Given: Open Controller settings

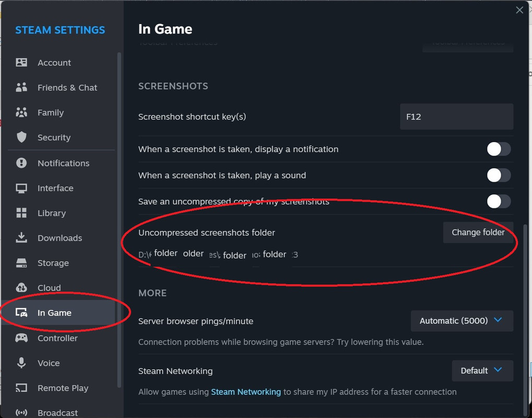Looking at the screenshot, I should 58,338.
